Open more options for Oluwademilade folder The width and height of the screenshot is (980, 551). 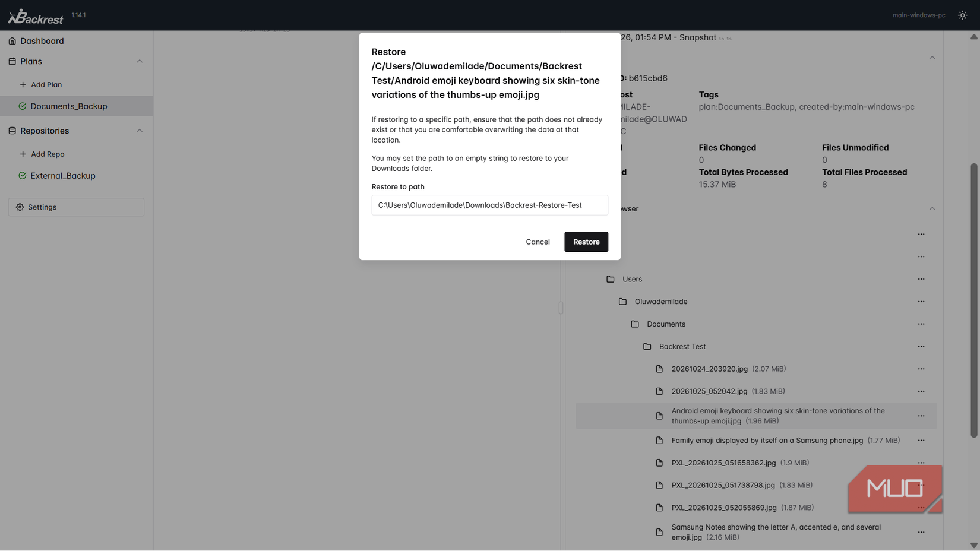[x=921, y=302]
